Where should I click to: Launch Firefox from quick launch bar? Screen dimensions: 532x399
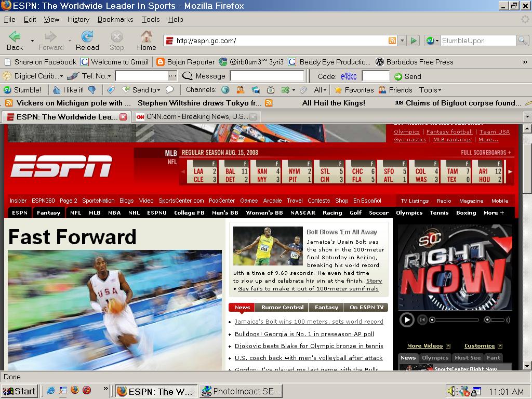pyautogui.click(x=75, y=390)
